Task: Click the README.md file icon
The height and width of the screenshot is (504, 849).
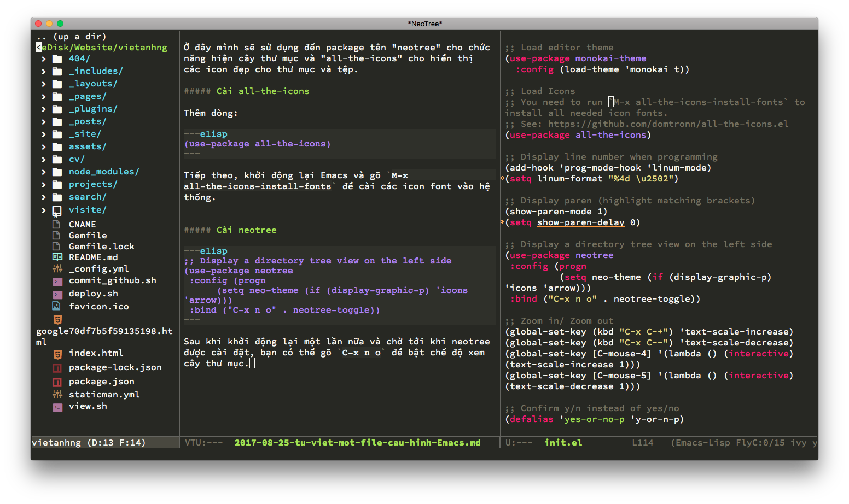Action: click(57, 257)
